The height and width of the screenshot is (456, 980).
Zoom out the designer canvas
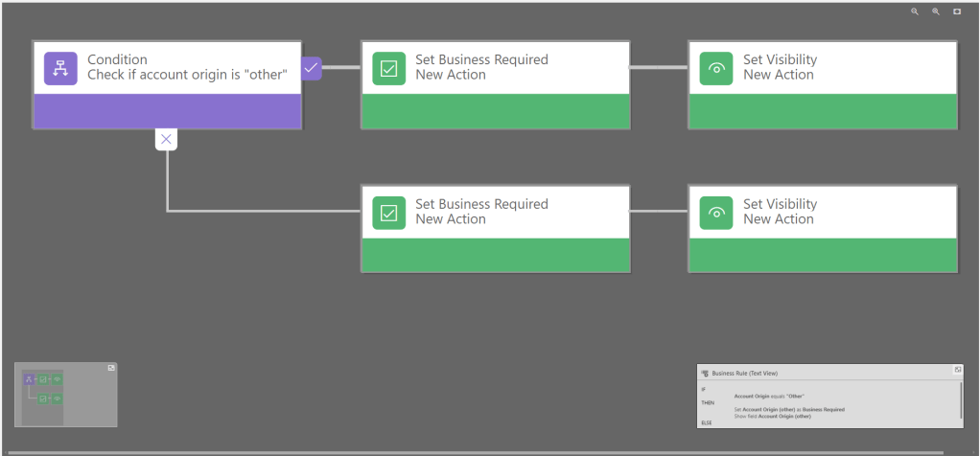pos(915,11)
